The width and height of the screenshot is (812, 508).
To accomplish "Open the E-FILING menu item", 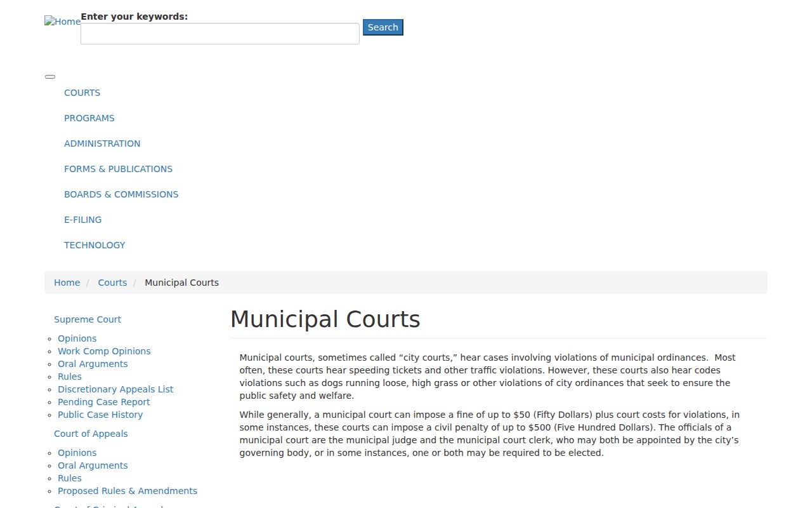I will tap(82, 220).
